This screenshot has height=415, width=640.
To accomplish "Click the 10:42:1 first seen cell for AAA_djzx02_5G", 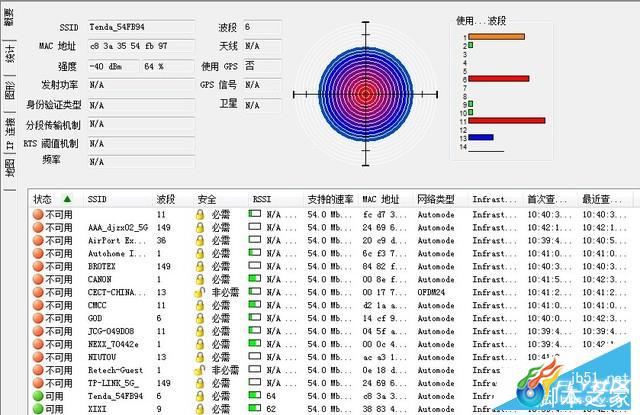I will pos(549,227).
